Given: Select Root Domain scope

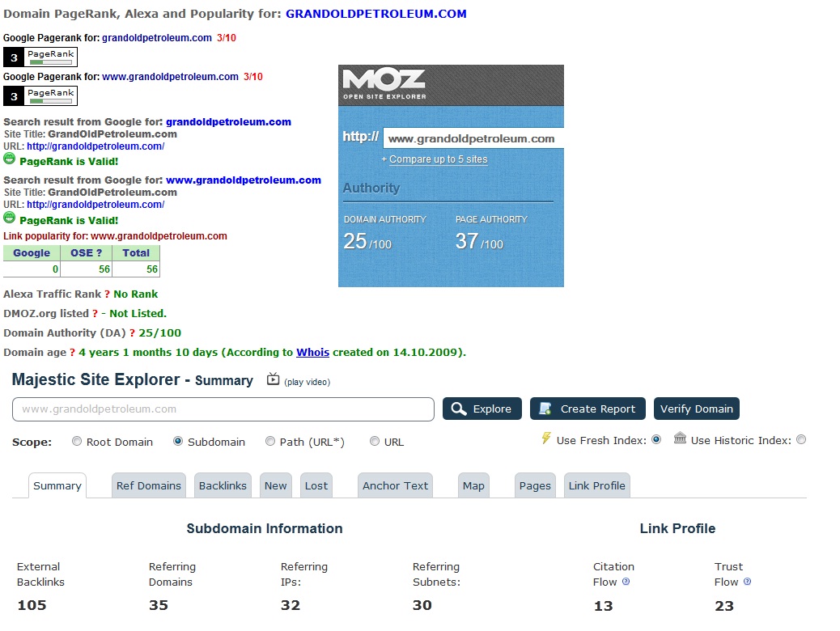Looking at the screenshot, I should 77,441.
